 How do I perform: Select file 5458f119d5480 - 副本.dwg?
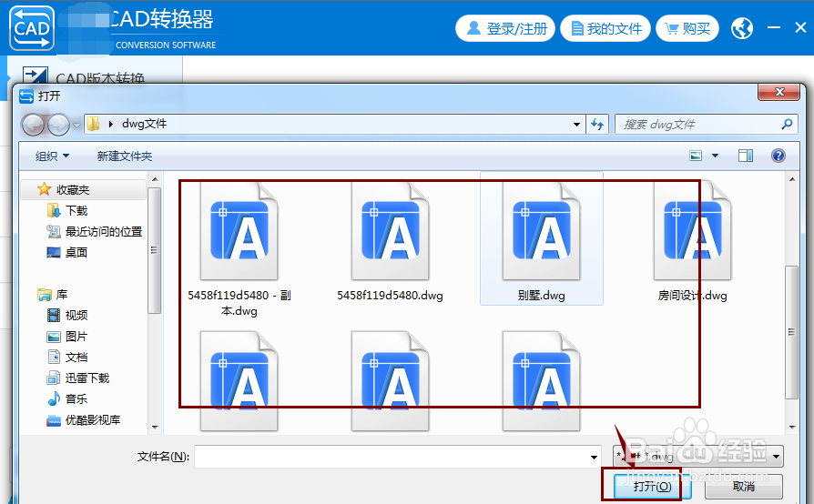239,249
